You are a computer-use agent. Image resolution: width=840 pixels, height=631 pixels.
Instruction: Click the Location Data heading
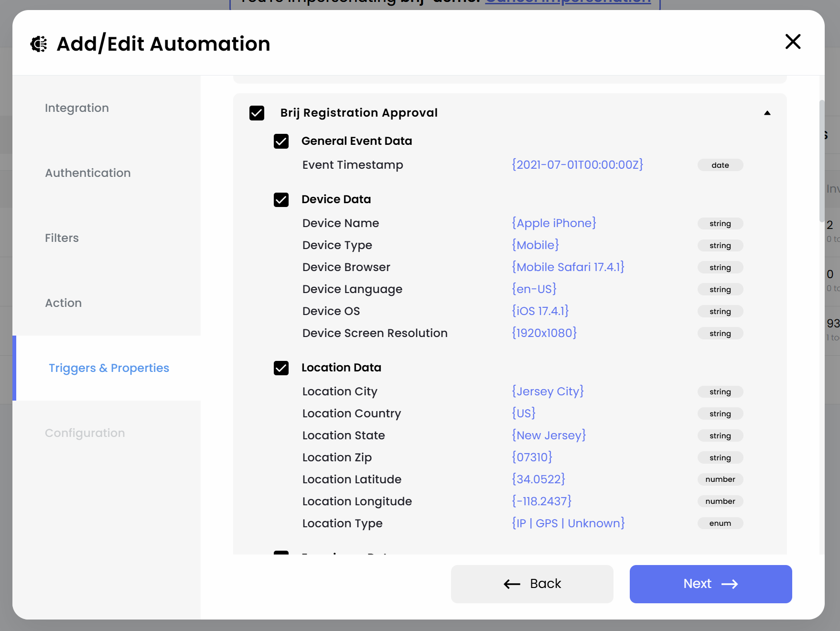coord(341,368)
